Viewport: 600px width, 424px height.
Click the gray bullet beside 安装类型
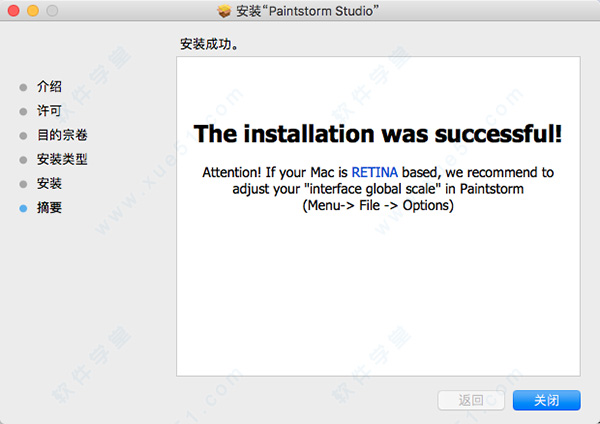point(23,160)
